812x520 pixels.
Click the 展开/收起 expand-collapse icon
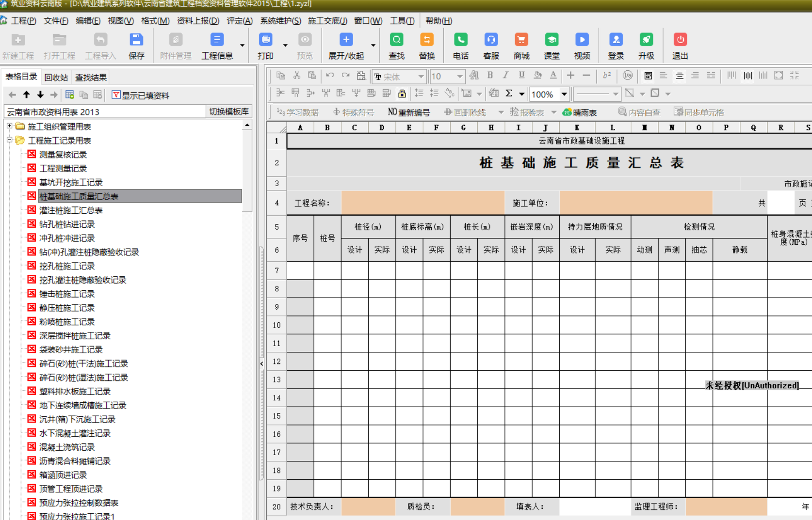pyautogui.click(x=346, y=40)
